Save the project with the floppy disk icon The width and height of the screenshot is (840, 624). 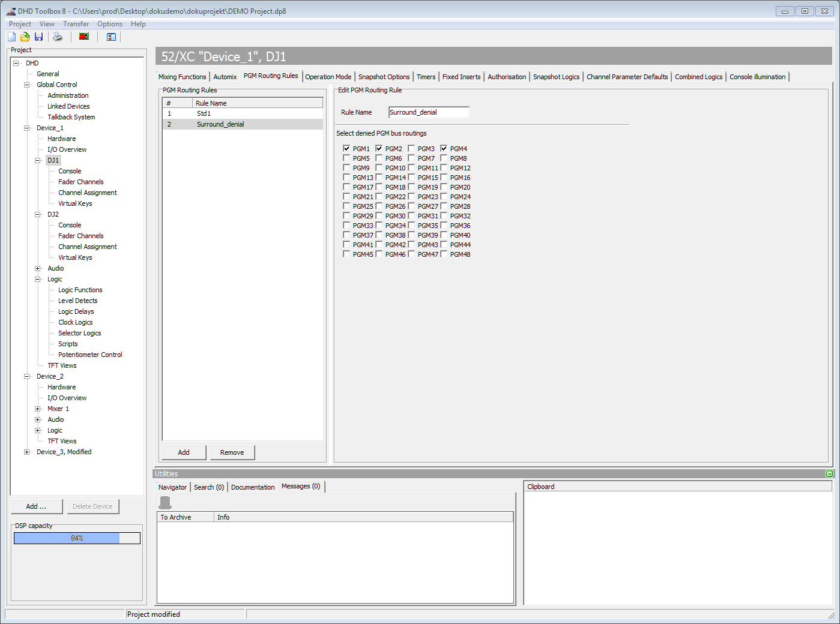[x=38, y=37]
